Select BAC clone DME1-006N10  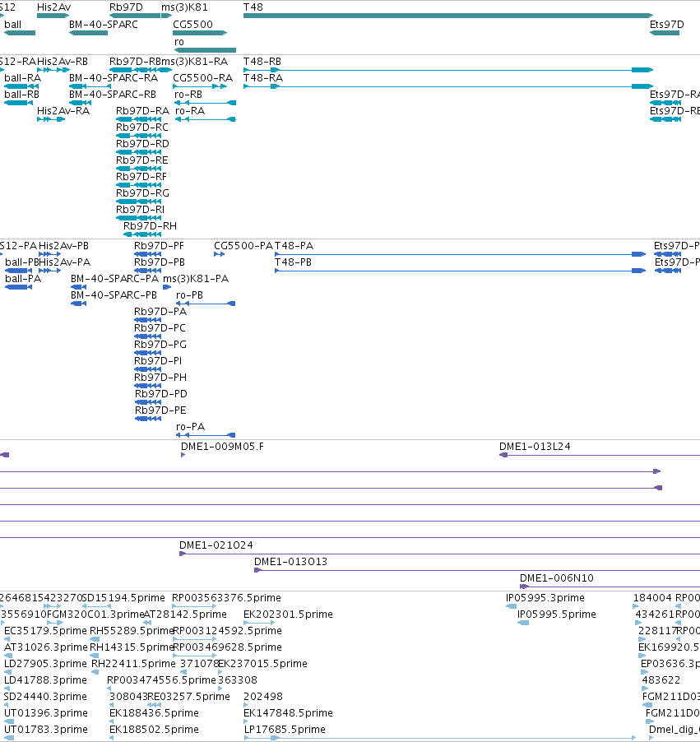610,587
